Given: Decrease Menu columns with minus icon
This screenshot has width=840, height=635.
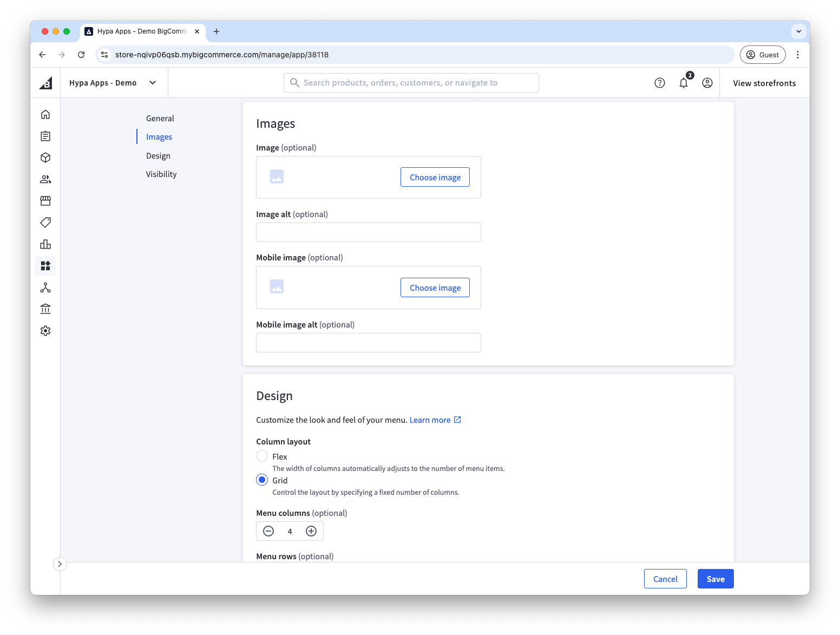Looking at the screenshot, I should click(268, 531).
